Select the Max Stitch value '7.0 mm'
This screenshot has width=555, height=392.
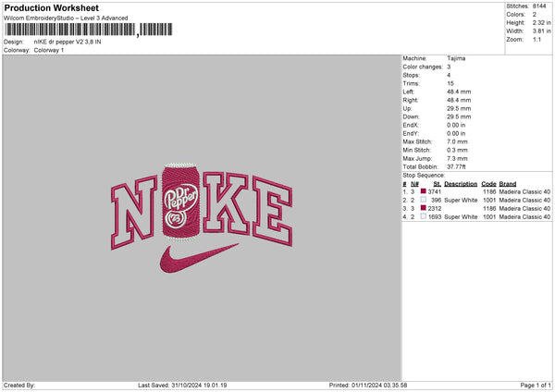[457, 141]
